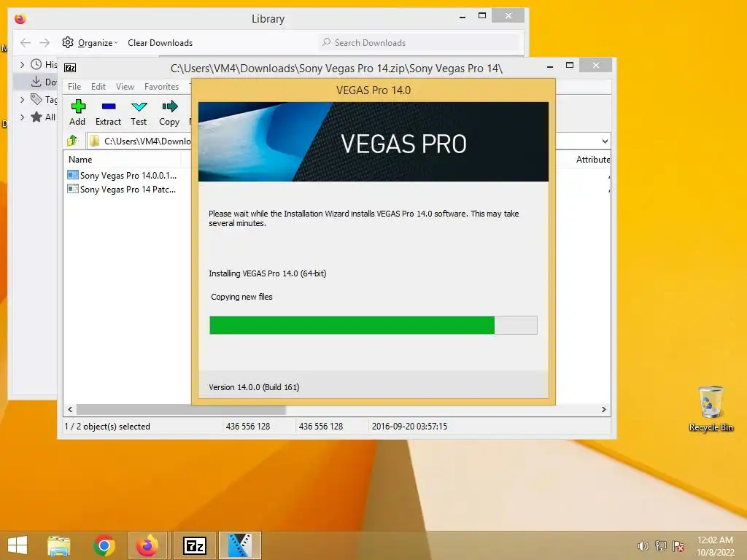Expand the All Bookmarks tree item
The width and height of the screenshot is (747, 560).
pos(22,117)
